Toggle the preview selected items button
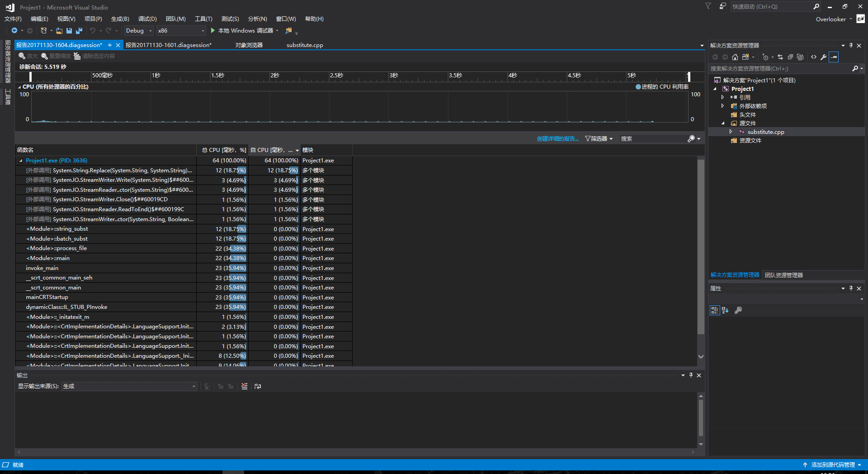The width and height of the screenshot is (868, 474). pos(834,57)
